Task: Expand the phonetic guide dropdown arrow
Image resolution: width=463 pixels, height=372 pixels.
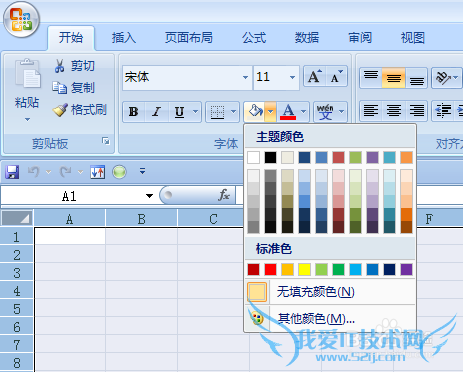Action: click(341, 112)
